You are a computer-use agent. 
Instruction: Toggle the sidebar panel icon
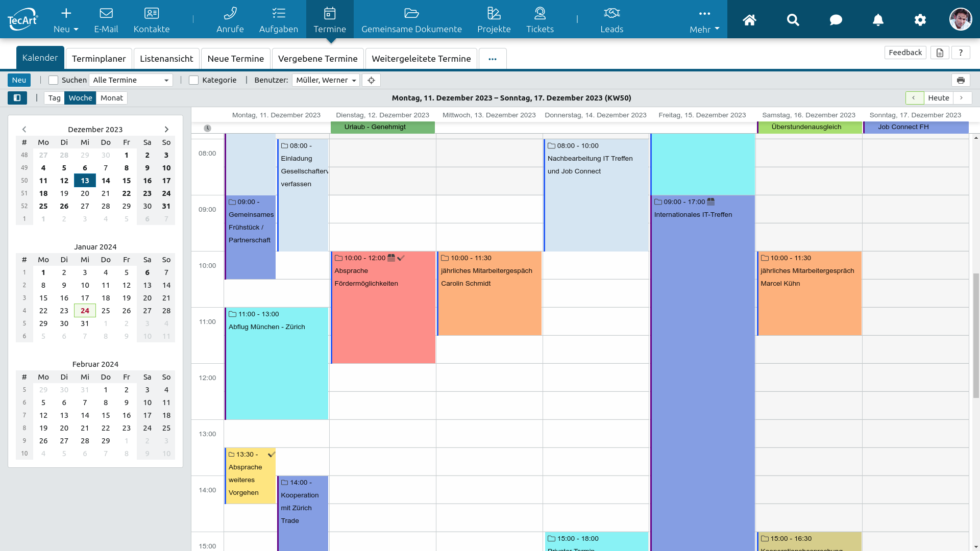pos(17,98)
